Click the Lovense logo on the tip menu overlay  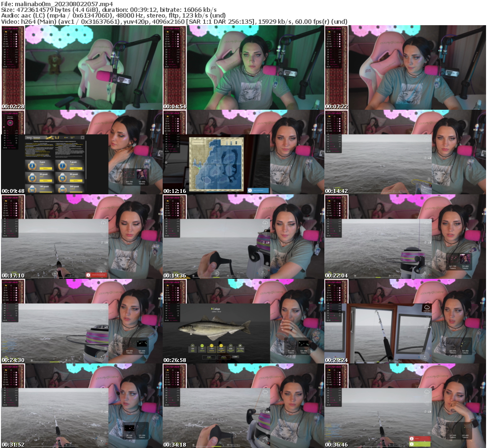[x=10, y=113]
